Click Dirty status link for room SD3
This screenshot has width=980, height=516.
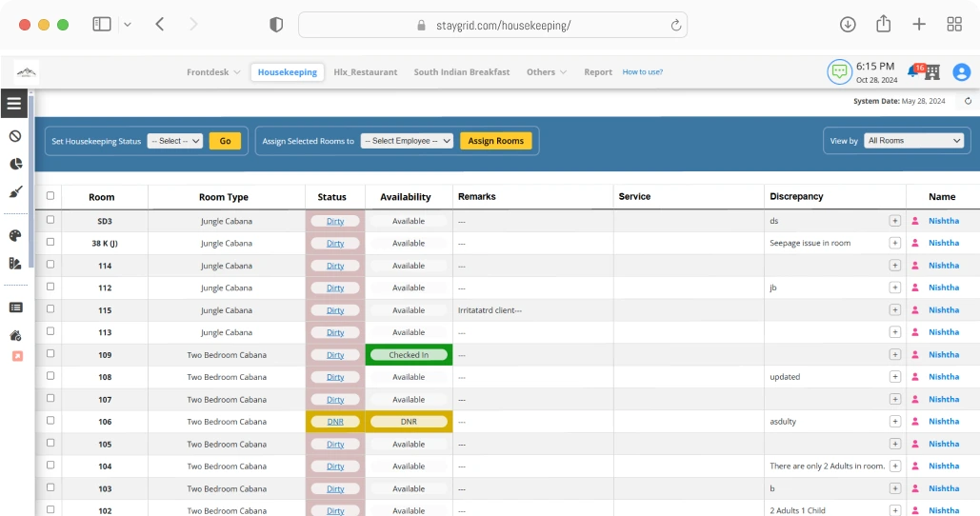coord(335,221)
